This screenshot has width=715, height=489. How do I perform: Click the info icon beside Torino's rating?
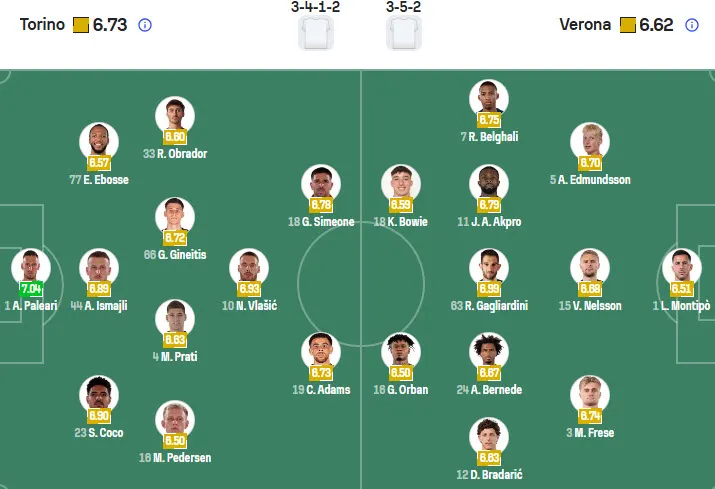click(x=146, y=25)
